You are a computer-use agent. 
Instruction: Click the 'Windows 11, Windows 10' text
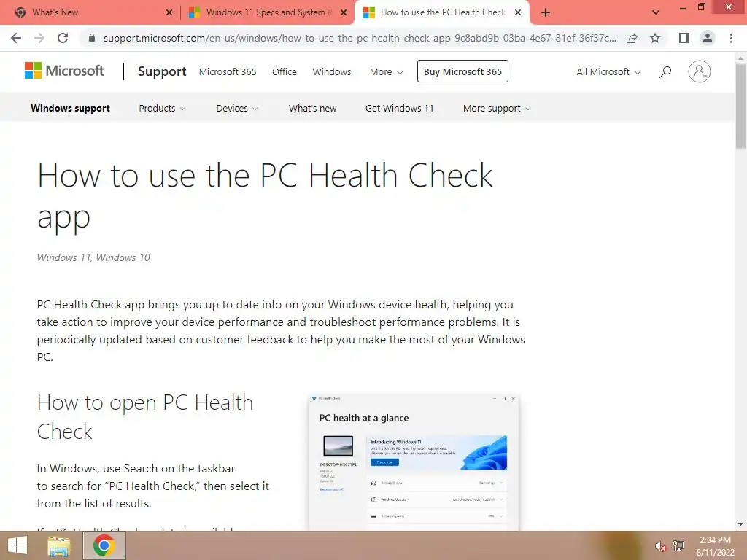pyautogui.click(x=93, y=257)
